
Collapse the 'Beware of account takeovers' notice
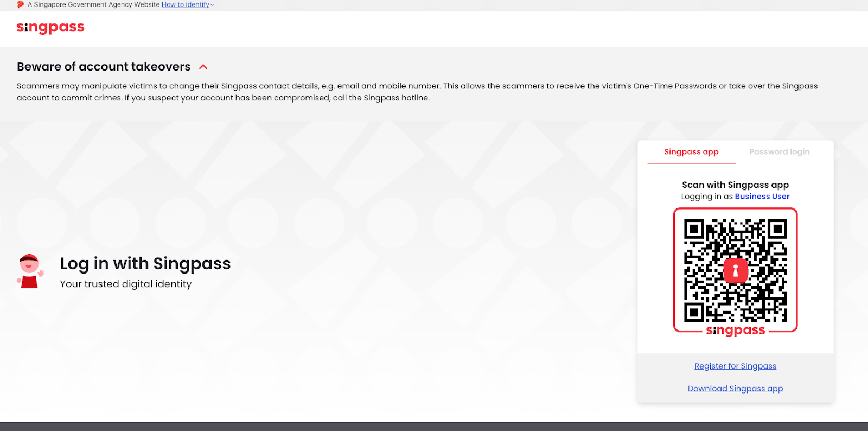(203, 67)
